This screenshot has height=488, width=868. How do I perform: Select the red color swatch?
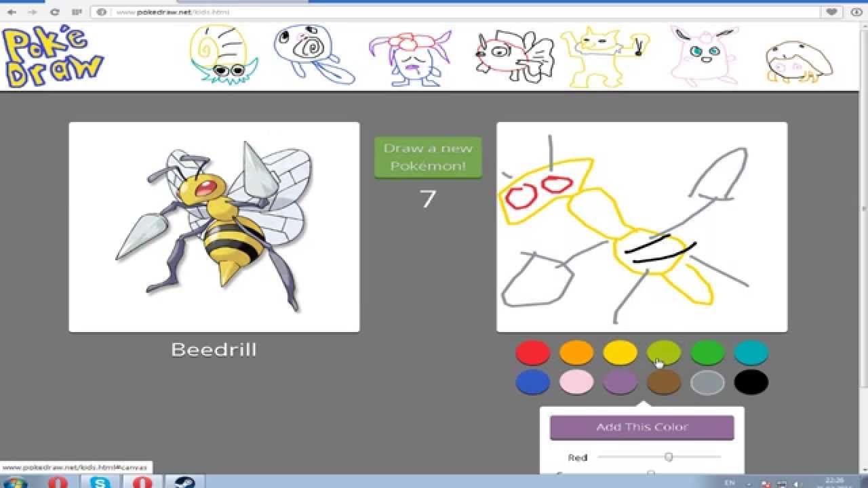click(x=532, y=352)
